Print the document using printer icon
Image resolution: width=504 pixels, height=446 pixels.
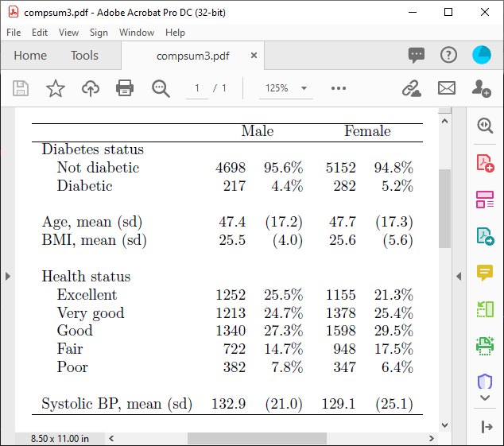click(125, 88)
